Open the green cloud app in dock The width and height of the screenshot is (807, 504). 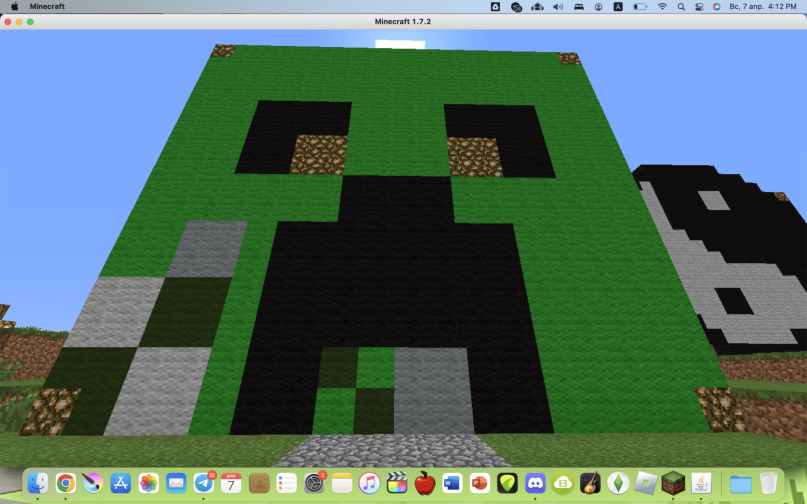click(563, 483)
